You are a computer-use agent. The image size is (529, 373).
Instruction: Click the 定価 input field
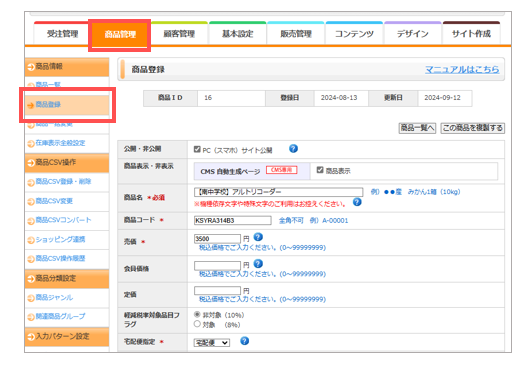click(x=217, y=290)
